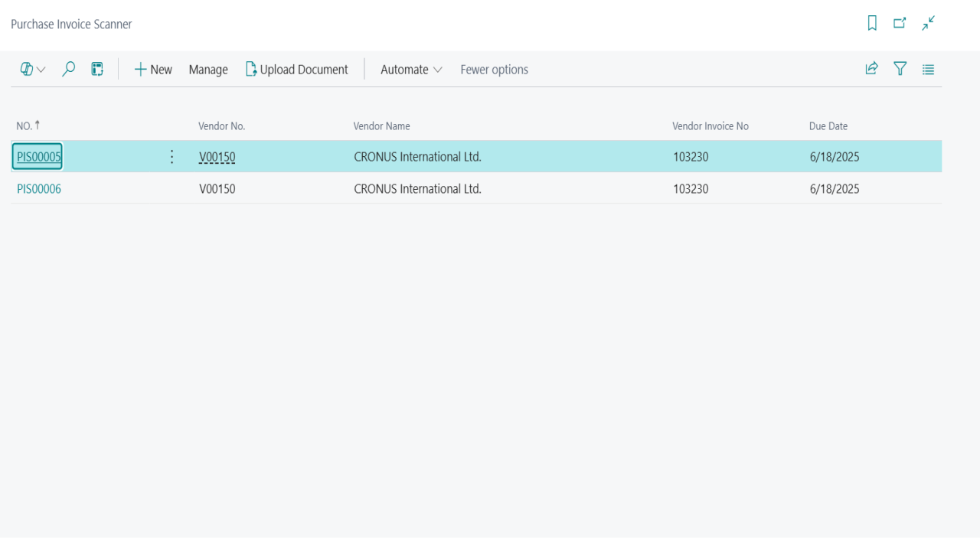
Task: Click the Vendor Name column header
Action: click(381, 126)
